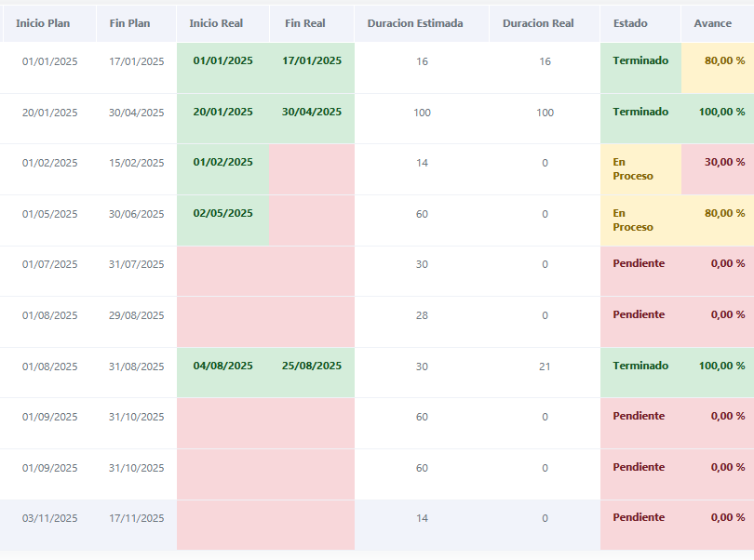
Task: Sort by the Avance column header
Action: [x=713, y=23]
